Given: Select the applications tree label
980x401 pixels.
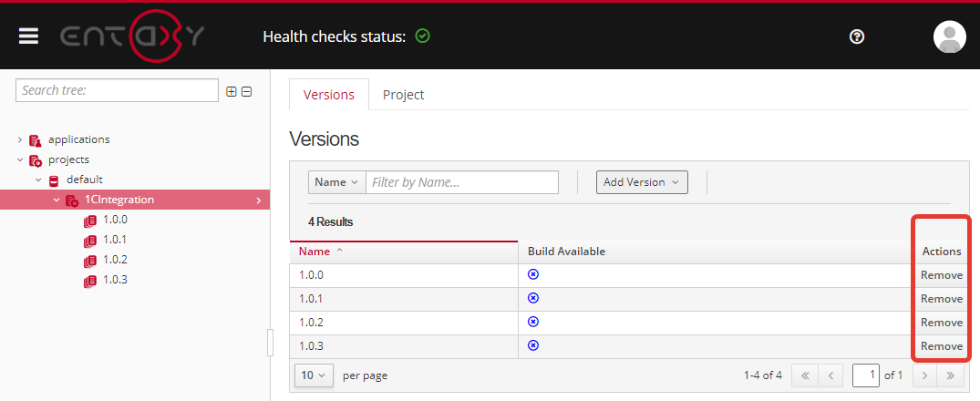Looking at the screenshot, I should (78, 140).
